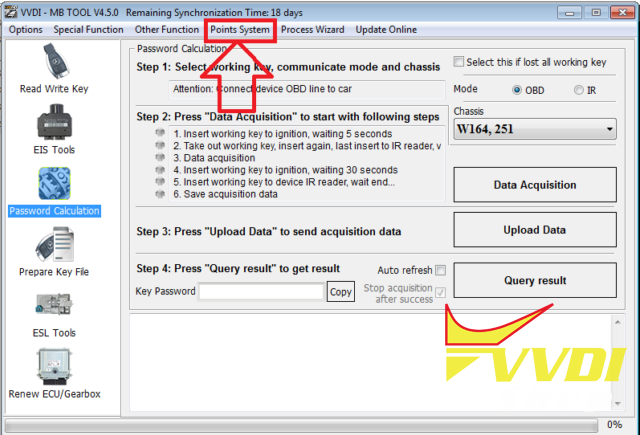Open the Points System menu
The image size is (640, 435).
pyautogui.click(x=240, y=30)
